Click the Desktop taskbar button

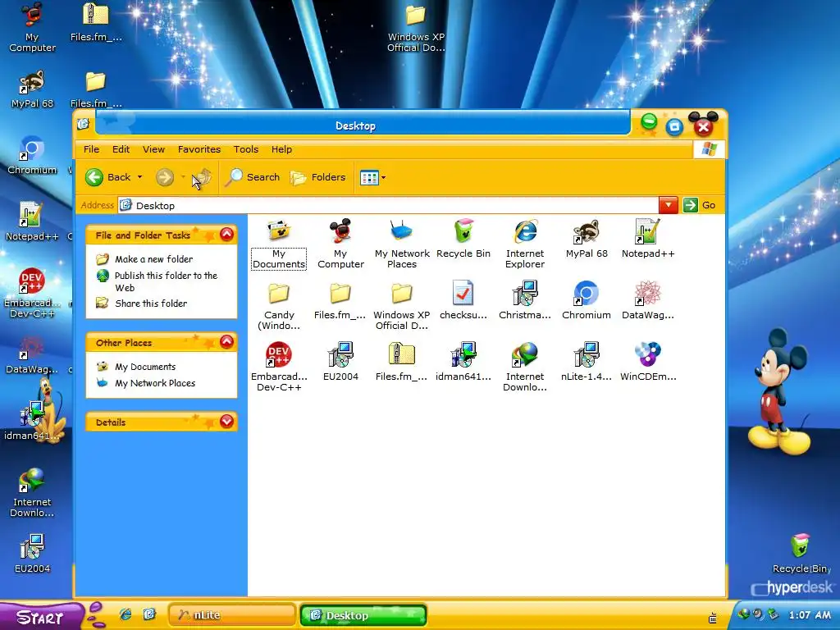pyautogui.click(x=363, y=615)
